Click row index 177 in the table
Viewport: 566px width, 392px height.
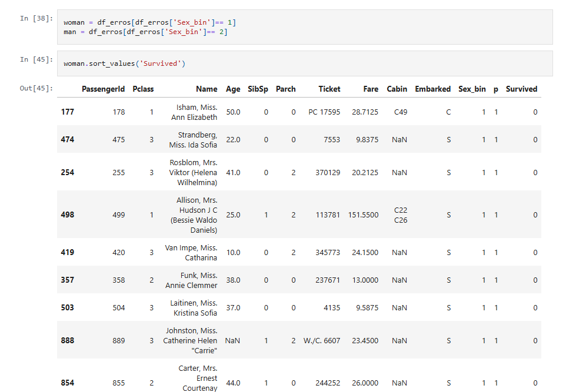[68, 112]
